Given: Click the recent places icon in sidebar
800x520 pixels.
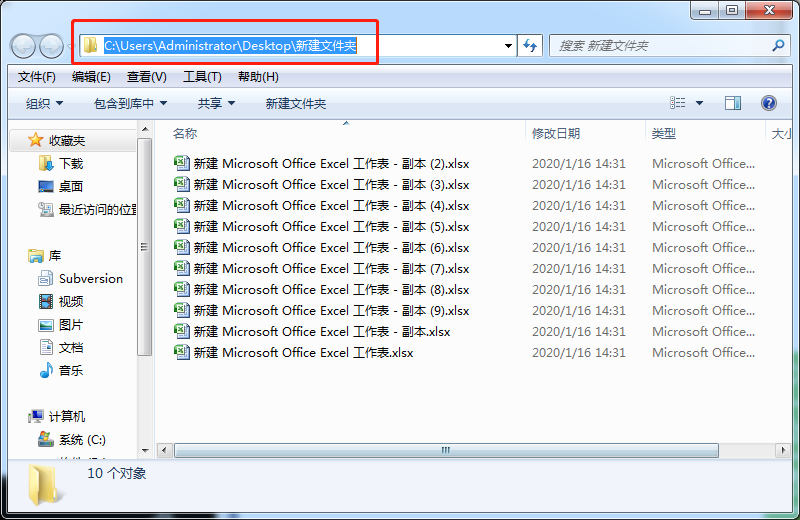Looking at the screenshot, I should 46,209.
